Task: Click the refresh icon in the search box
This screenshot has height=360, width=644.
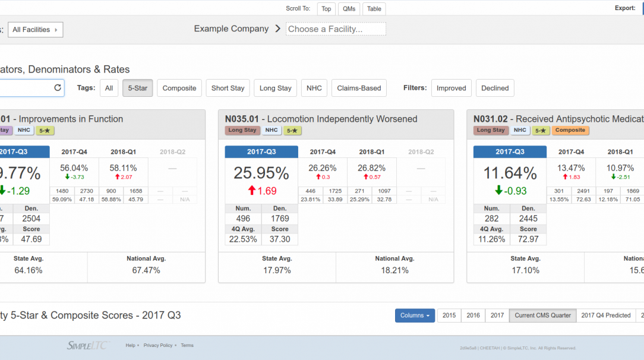Action: pos(58,88)
